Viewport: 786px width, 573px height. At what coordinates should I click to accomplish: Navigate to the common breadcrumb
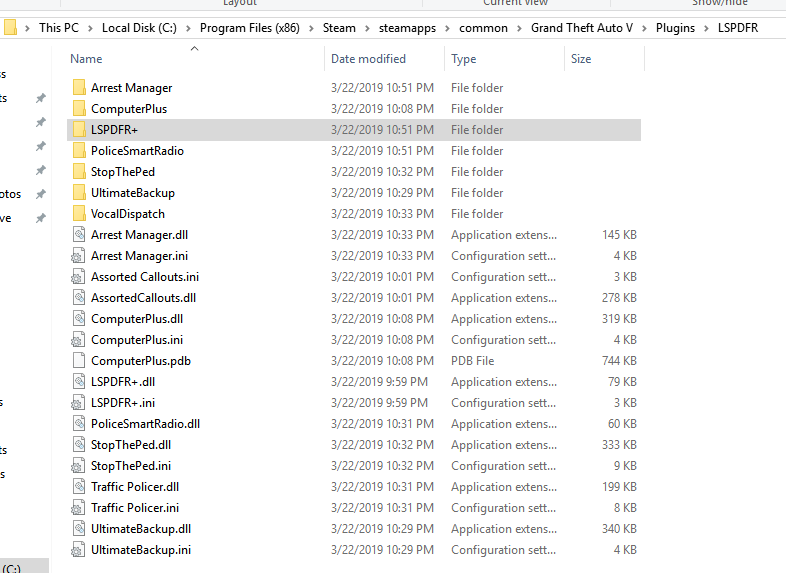(x=483, y=28)
